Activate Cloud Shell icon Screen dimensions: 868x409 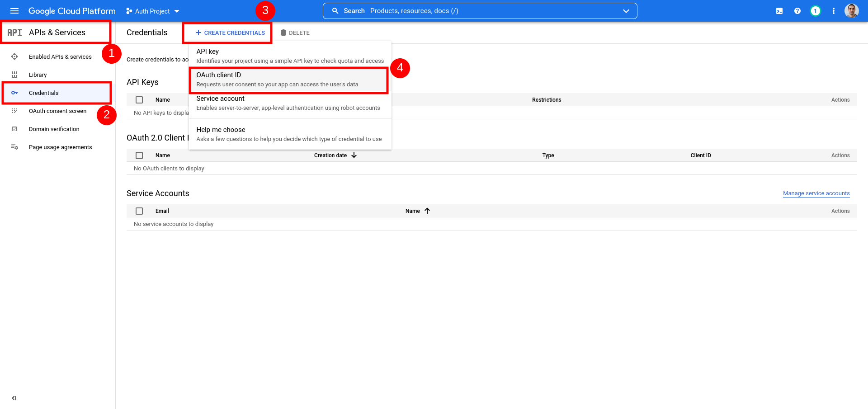779,11
